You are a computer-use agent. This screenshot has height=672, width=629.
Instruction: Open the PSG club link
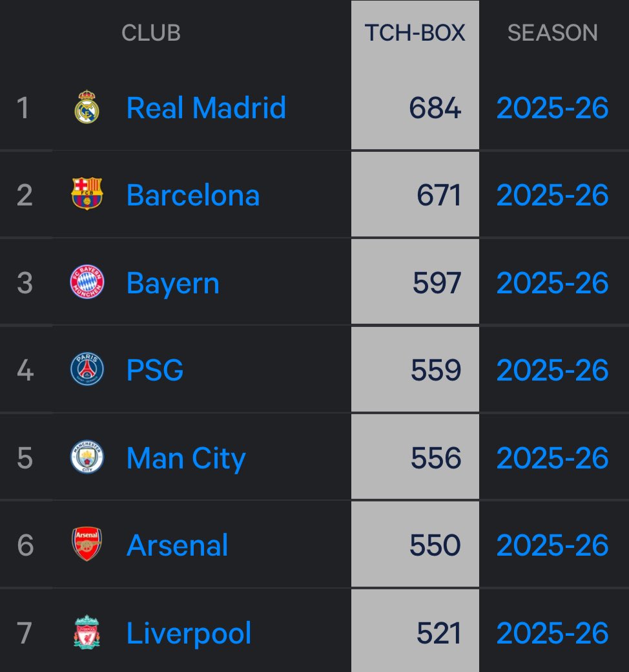click(155, 371)
